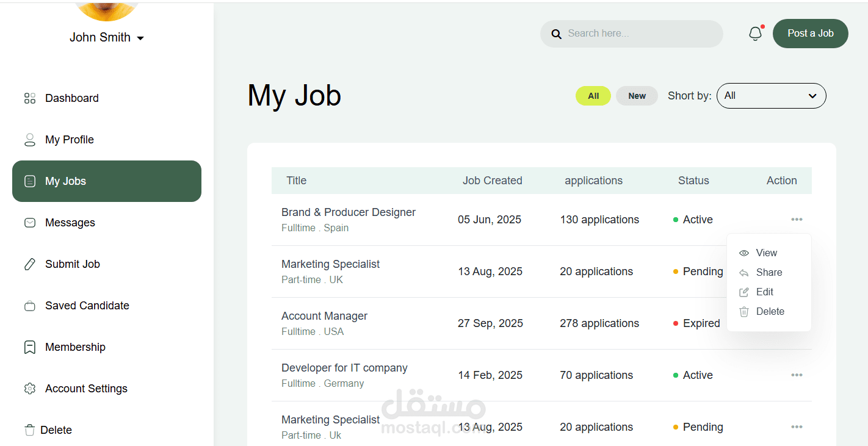Click the Membership bookmark icon

[30, 347]
